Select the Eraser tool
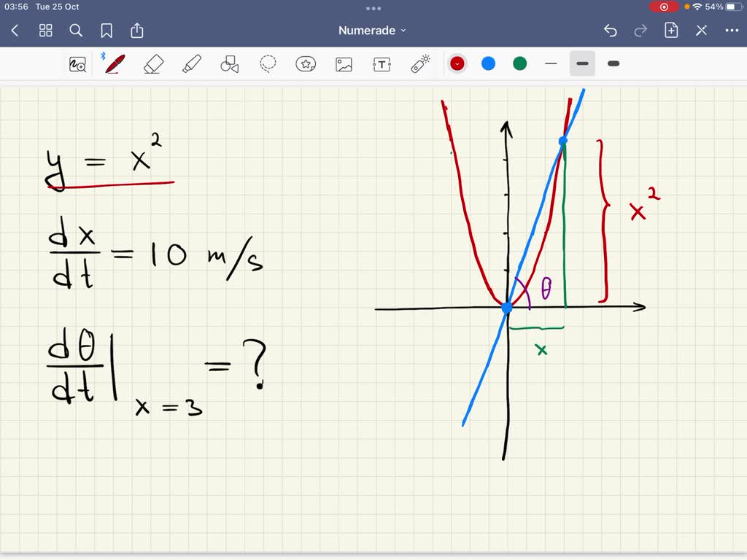This screenshot has height=560, width=747. pos(153,64)
